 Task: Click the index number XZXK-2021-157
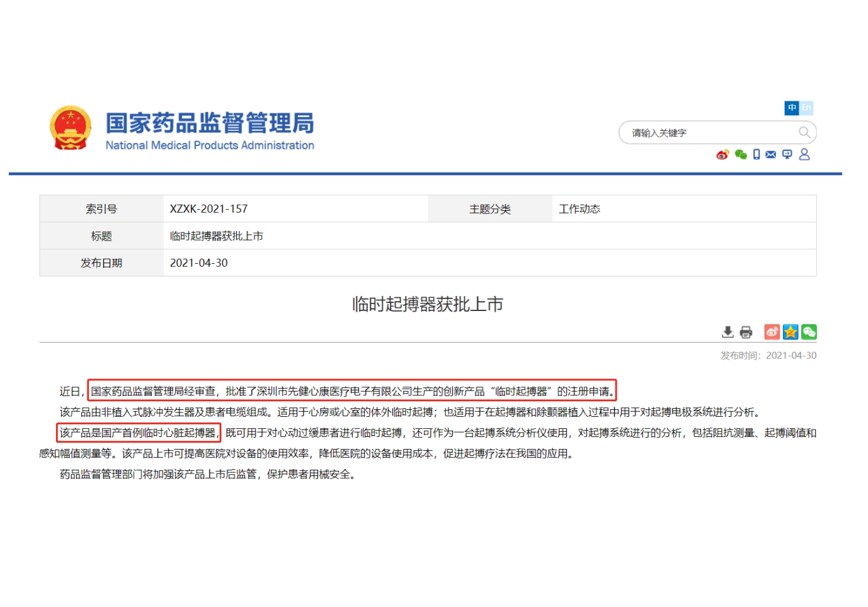pos(208,209)
